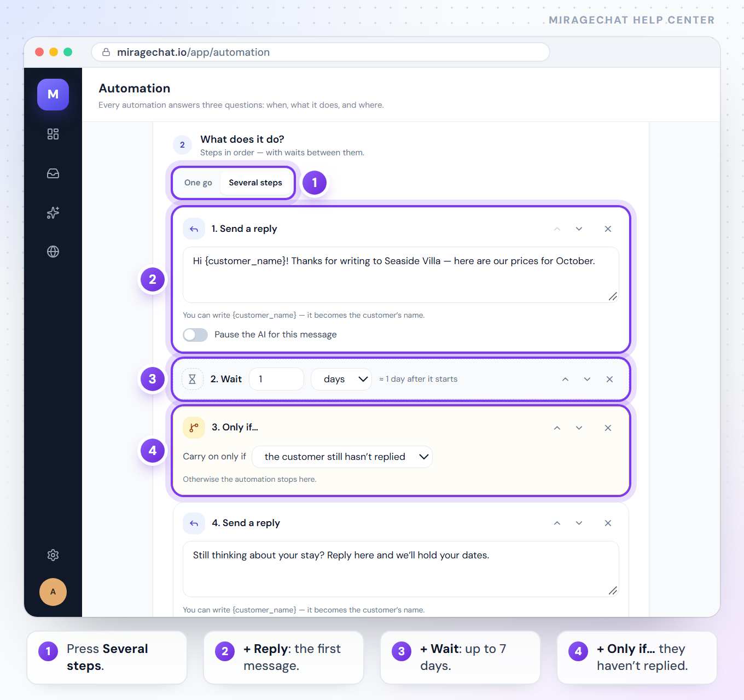Click the yellow minimize window dot
Image resolution: width=744 pixels, height=700 pixels.
(54, 52)
